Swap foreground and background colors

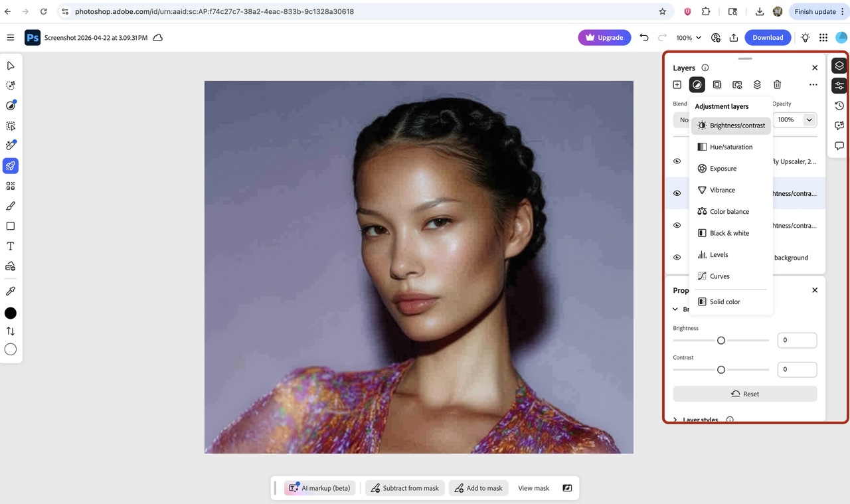[x=11, y=331]
